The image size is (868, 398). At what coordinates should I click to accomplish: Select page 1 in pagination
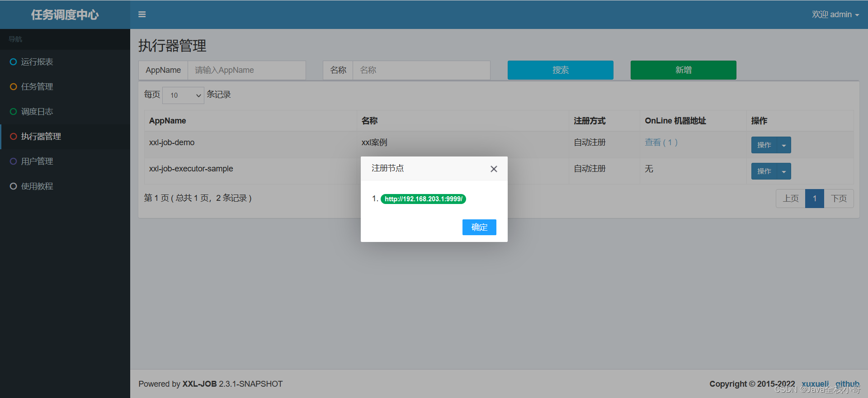tap(815, 199)
